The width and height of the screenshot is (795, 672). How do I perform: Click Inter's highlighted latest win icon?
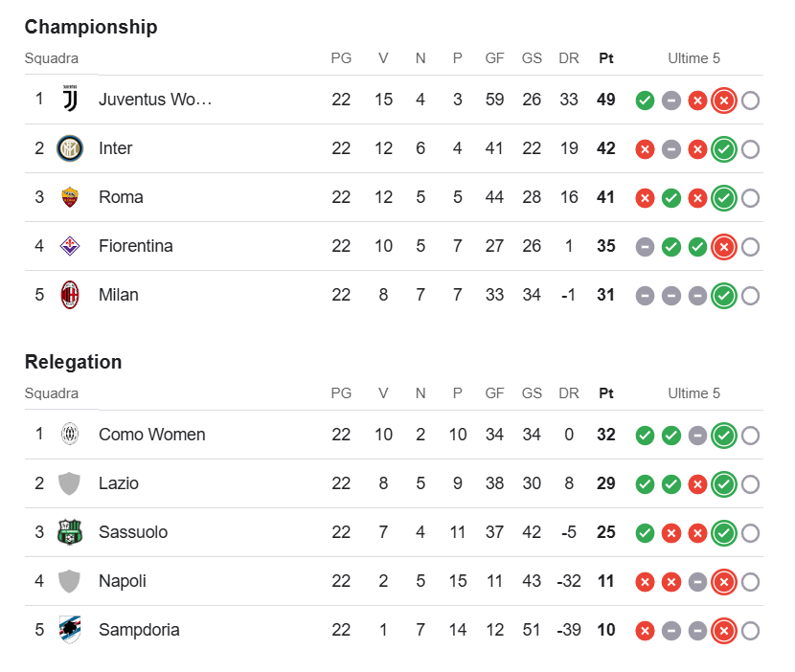[x=724, y=149]
